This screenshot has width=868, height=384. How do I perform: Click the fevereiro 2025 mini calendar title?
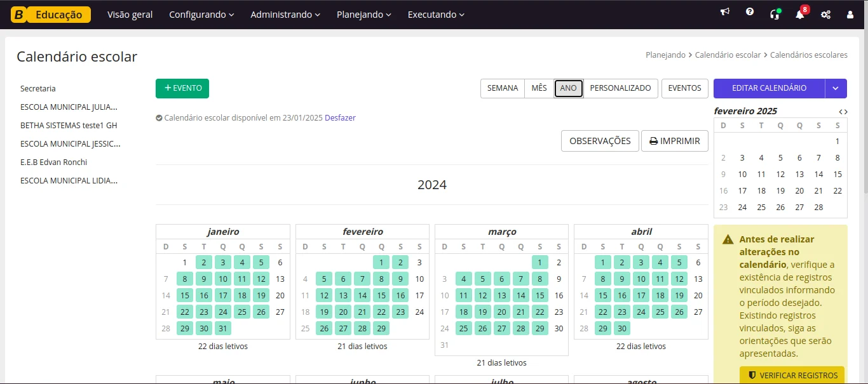click(x=745, y=111)
